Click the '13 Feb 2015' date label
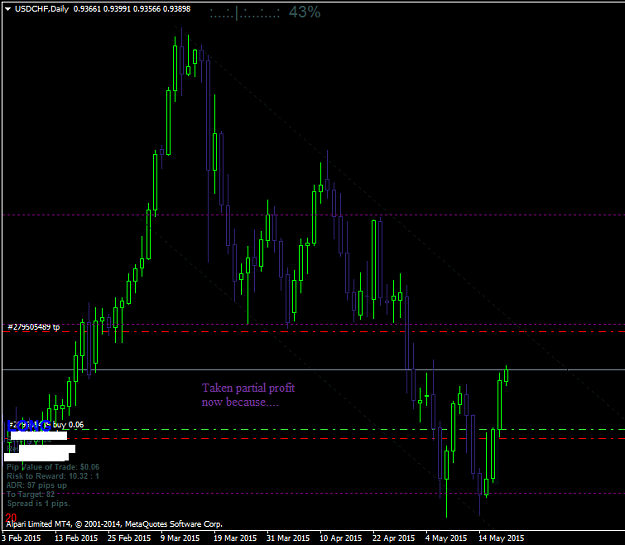Image resolution: width=625 pixels, height=545 pixels. click(76, 538)
